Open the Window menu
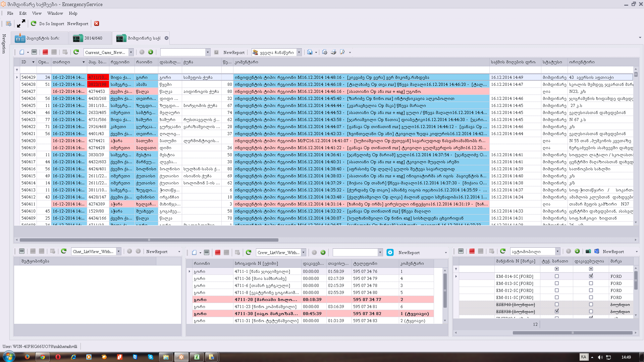 55,13
